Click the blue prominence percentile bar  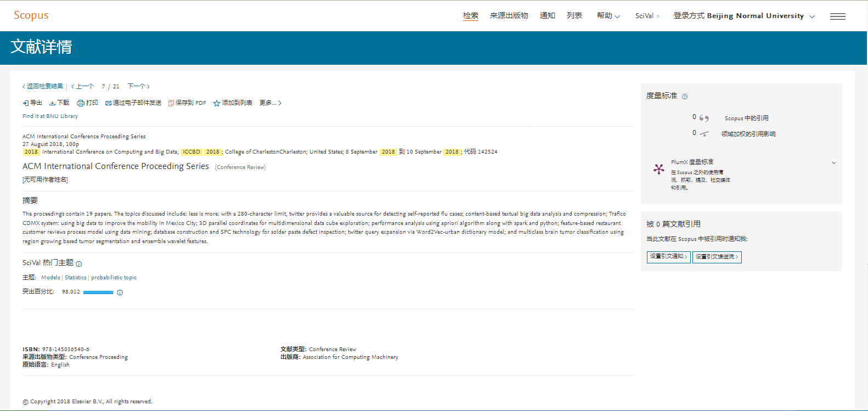pyautogui.click(x=98, y=292)
